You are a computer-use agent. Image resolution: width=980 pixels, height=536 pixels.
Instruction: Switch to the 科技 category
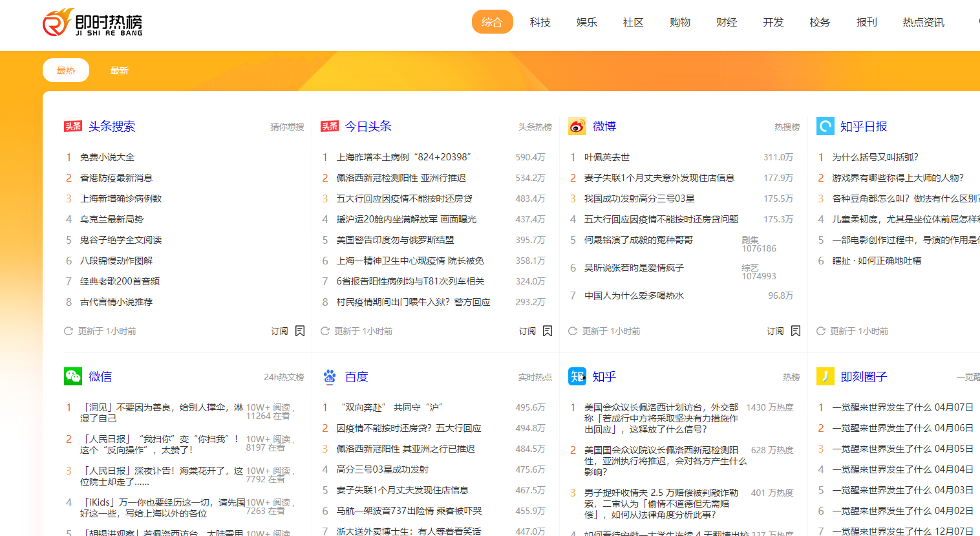[540, 22]
